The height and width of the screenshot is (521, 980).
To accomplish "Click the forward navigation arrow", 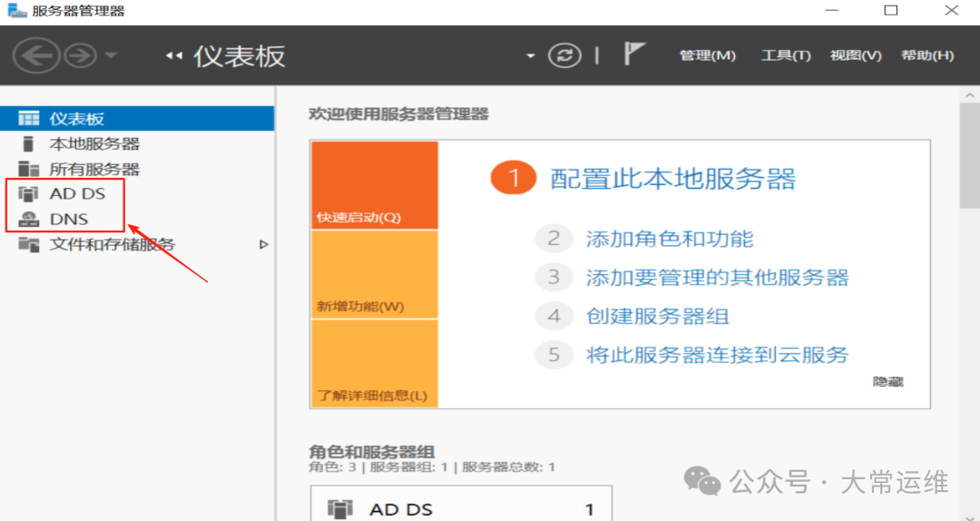I will pyautogui.click(x=81, y=55).
